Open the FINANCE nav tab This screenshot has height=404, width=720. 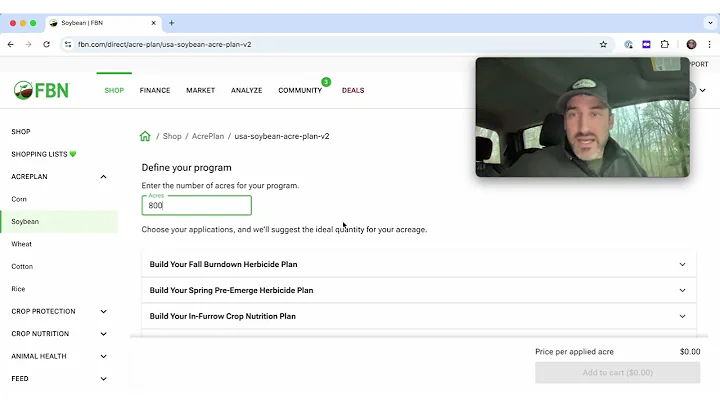pyautogui.click(x=155, y=90)
